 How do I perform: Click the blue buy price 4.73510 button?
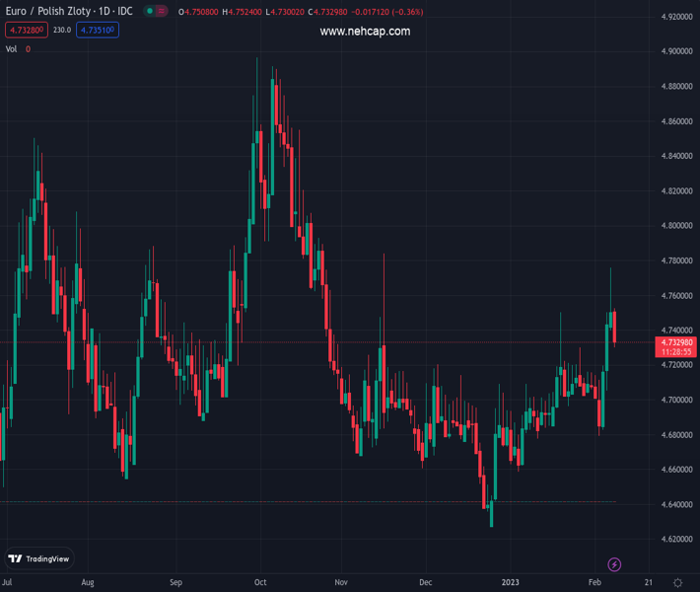pyautogui.click(x=99, y=30)
